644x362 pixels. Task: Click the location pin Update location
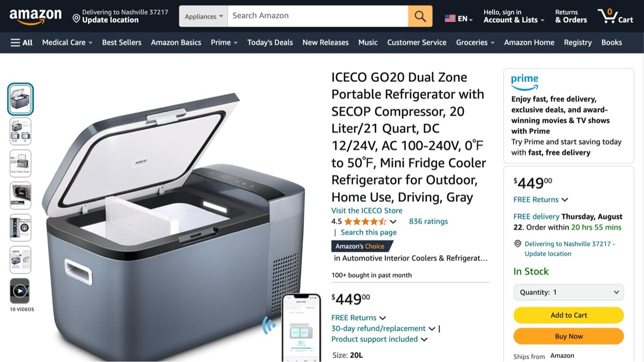[x=105, y=16]
